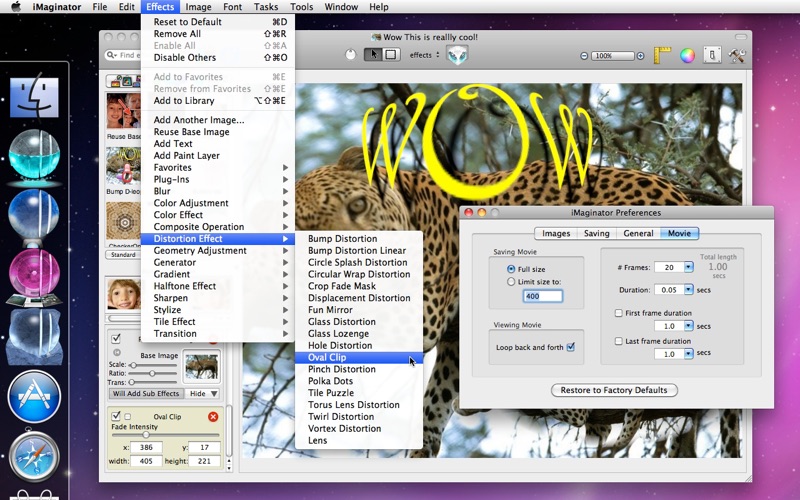Enable Last frame duration checkbox

tap(619, 341)
